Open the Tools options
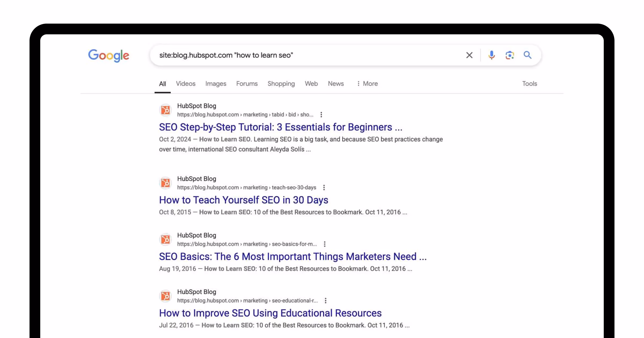 [x=529, y=84]
